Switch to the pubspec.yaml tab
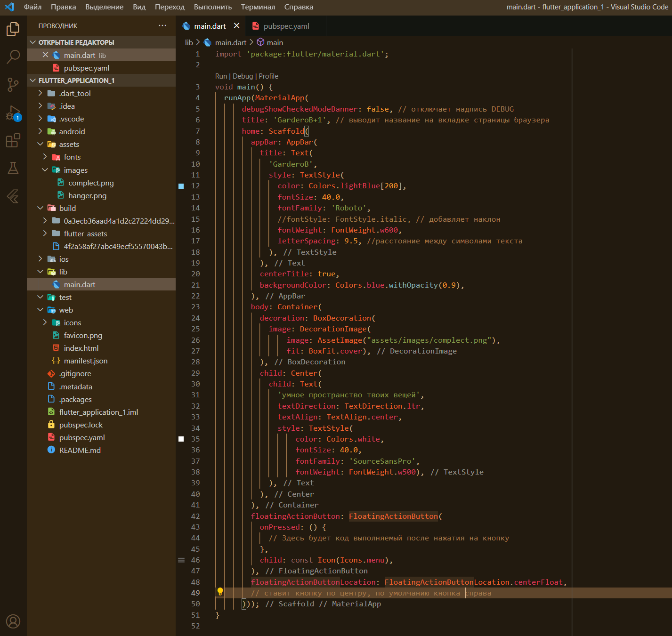This screenshot has width=672, height=636. (x=286, y=26)
